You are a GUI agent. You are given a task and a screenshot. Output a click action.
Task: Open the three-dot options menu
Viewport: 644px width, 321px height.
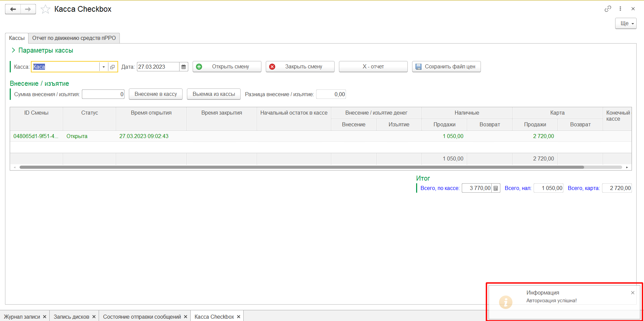620,9
